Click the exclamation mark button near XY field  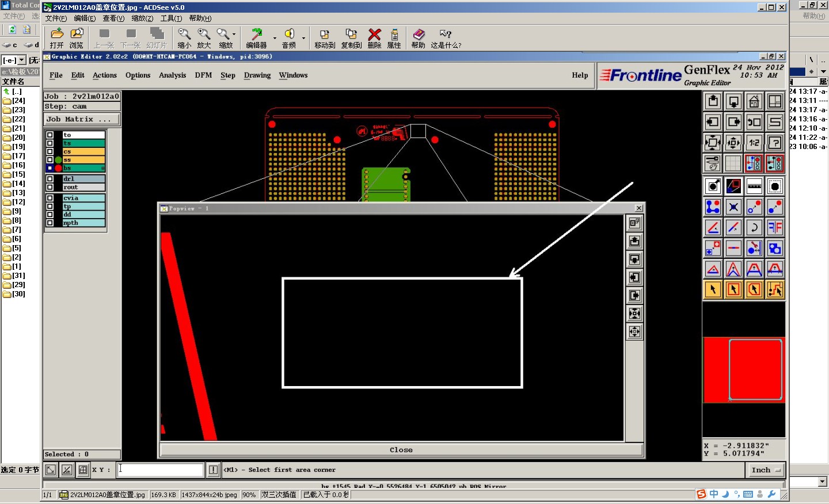coord(213,470)
